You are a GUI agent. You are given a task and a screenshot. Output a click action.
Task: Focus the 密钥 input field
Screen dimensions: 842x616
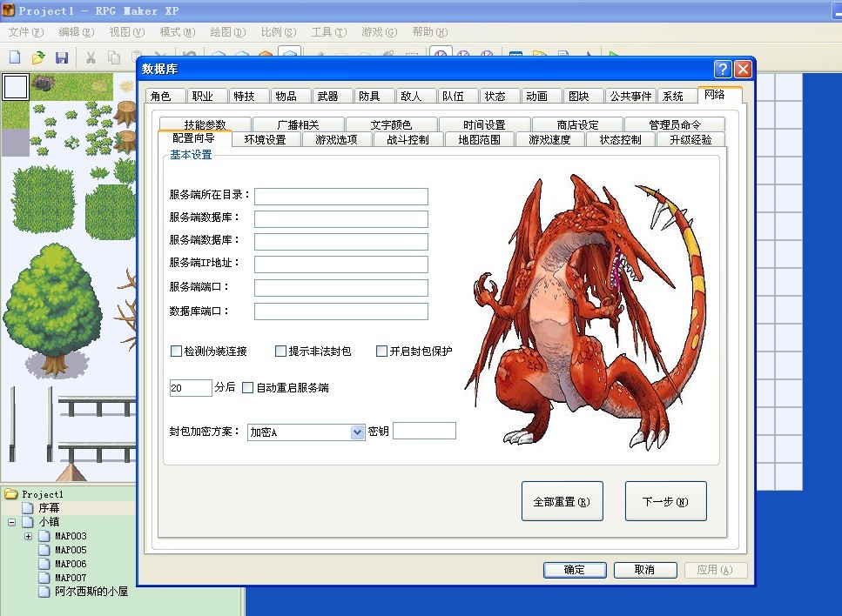pos(424,431)
